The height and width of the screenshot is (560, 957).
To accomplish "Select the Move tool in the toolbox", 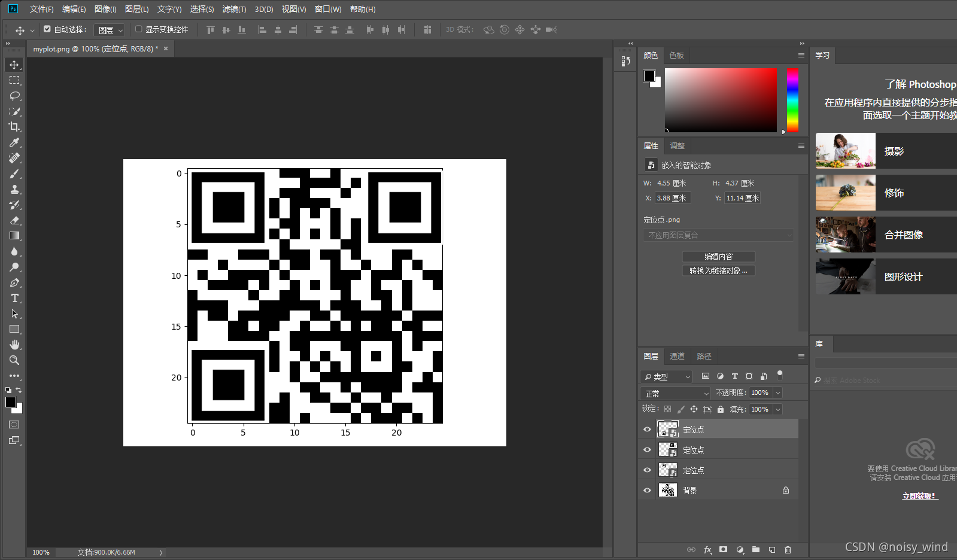I will pyautogui.click(x=14, y=65).
